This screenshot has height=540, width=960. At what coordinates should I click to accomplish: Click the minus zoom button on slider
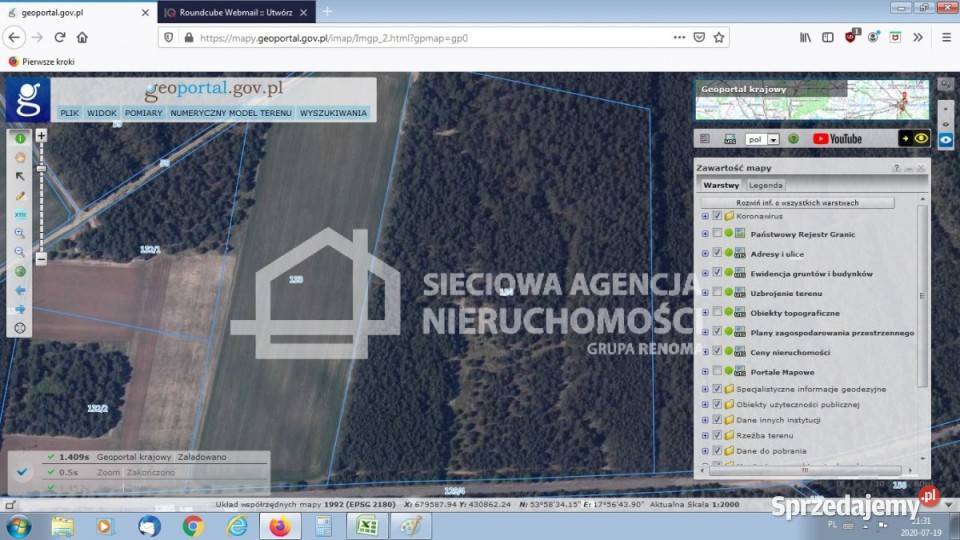[x=41, y=259]
